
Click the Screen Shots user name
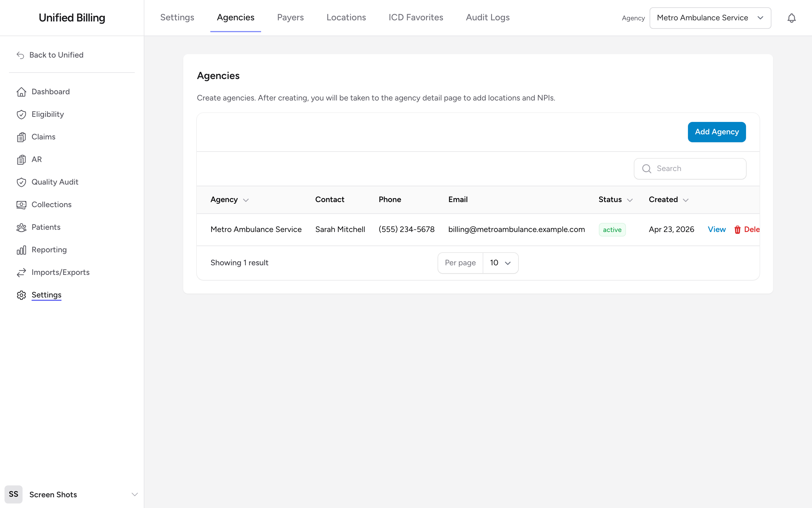coord(53,494)
